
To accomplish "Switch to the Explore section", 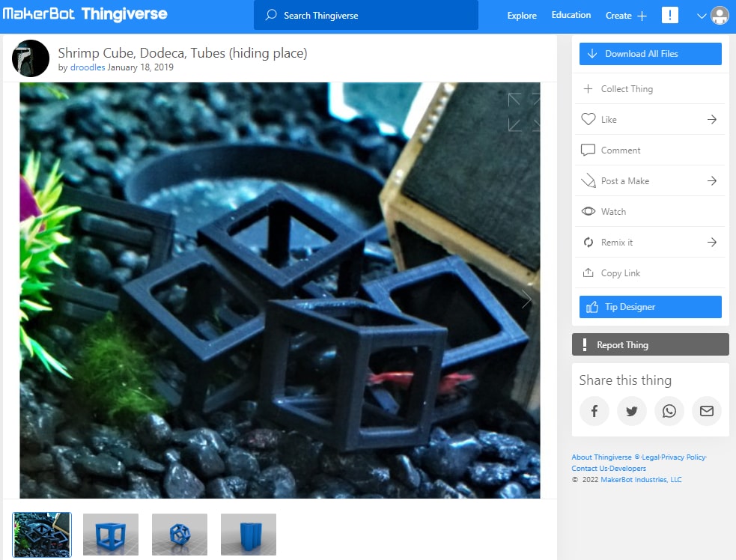I will click(521, 15).
